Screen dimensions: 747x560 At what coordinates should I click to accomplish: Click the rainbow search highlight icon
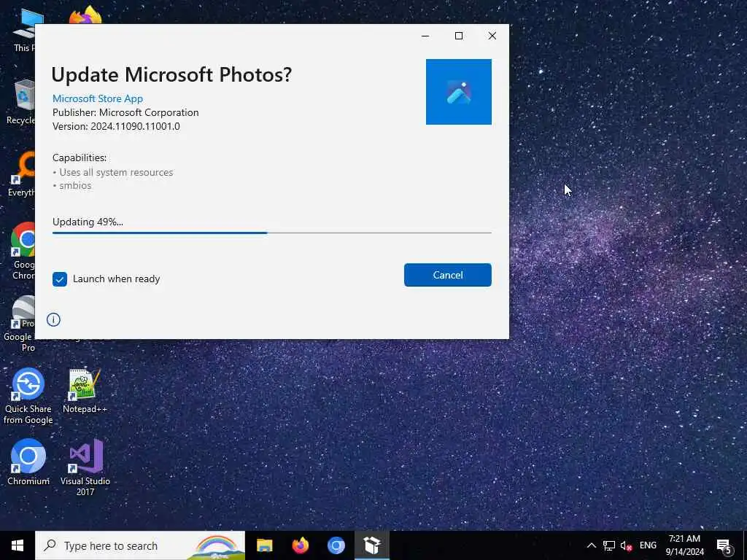click(216, 546)
